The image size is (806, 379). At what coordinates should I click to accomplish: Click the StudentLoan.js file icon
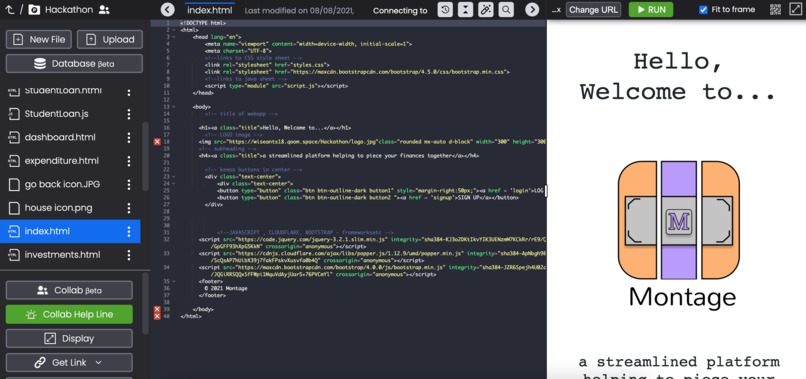[x=13, y=114]
